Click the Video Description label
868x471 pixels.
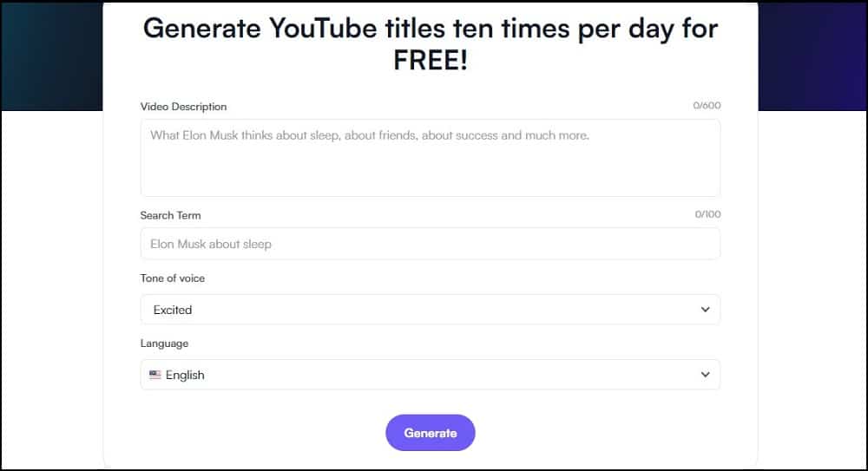[x=183, y=107]
